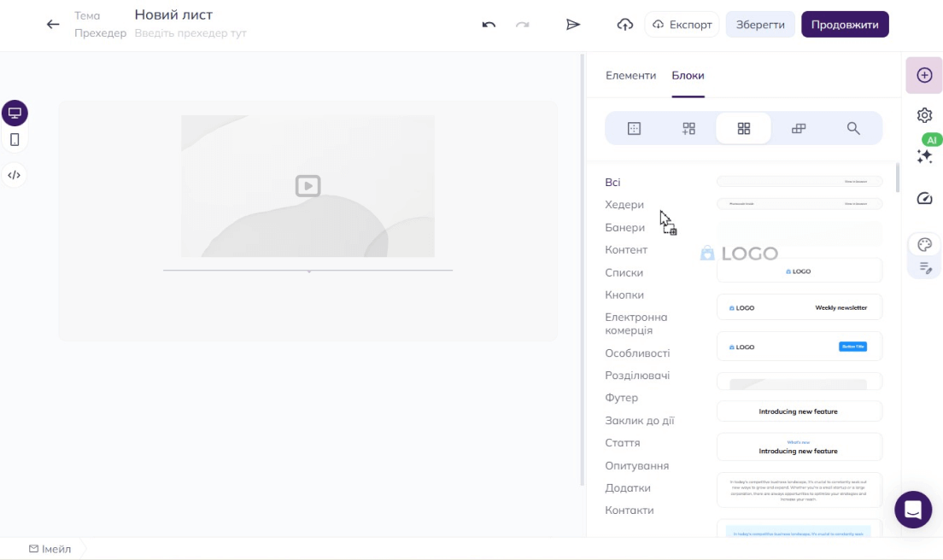Search blocks with the magnifier icon

click(852, 128)
